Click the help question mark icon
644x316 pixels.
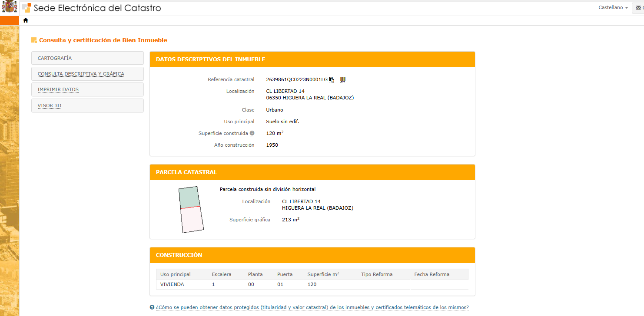tap(152, 307)
